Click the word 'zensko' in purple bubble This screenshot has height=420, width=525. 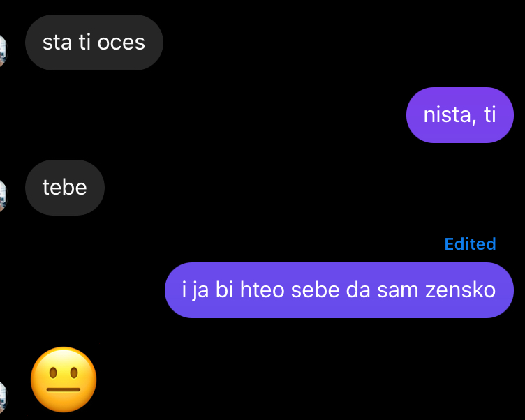coord(460,290)
